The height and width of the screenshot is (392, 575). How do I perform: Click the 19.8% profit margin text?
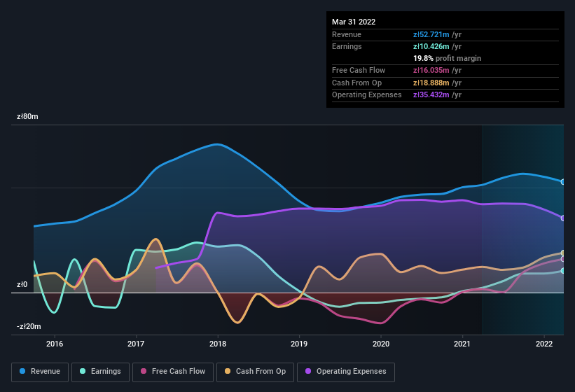447,58
